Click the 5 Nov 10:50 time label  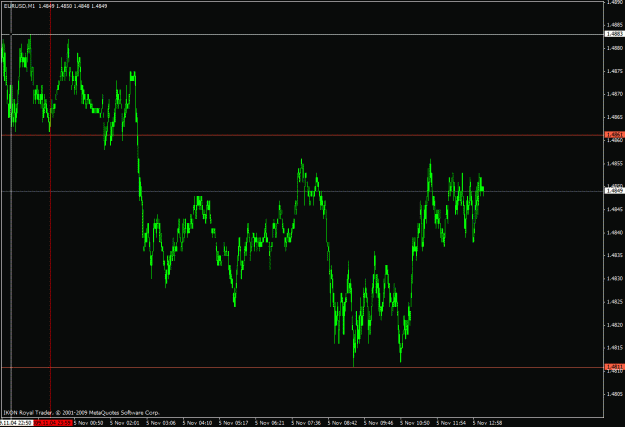click(x=415, y=423)
